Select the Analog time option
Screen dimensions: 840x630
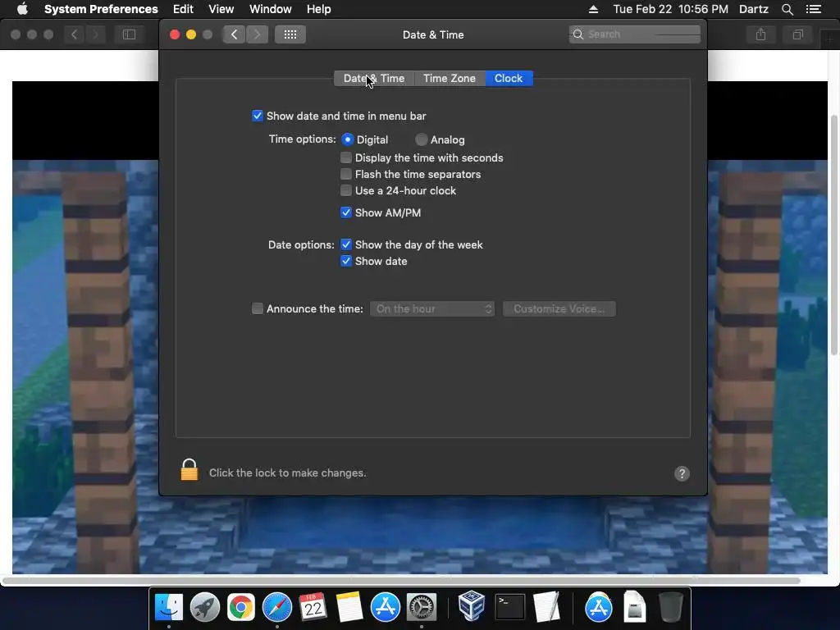click(422, 139)
